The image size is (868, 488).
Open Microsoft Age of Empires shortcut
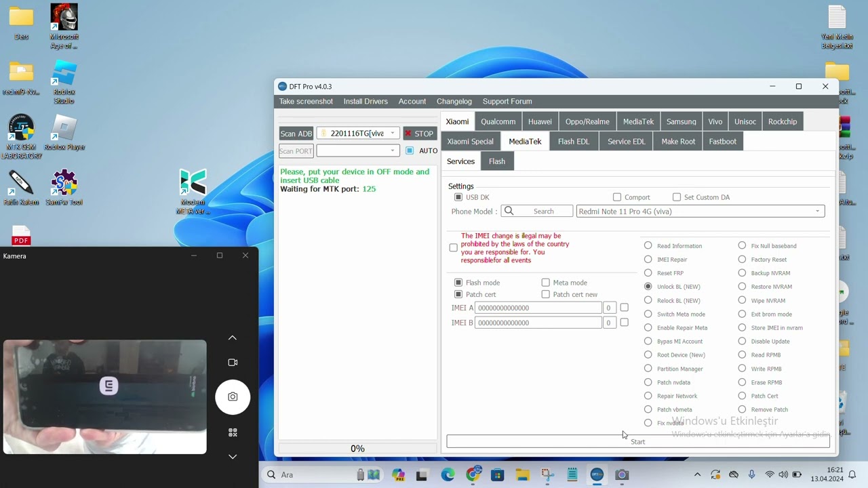coord(64,26)
